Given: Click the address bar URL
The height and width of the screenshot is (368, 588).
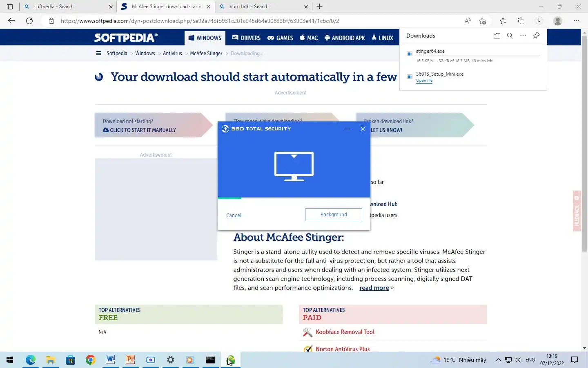Looking at the screenshot, I should 200,21.
